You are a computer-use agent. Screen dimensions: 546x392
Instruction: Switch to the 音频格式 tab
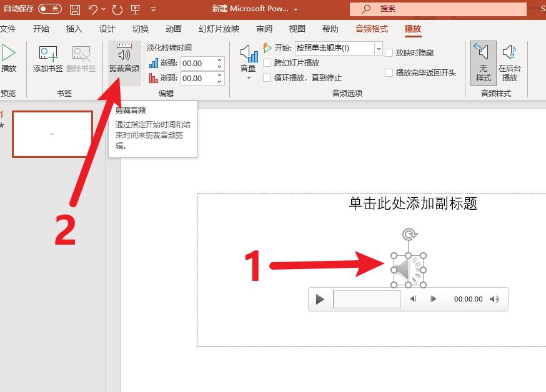[371, 28]
